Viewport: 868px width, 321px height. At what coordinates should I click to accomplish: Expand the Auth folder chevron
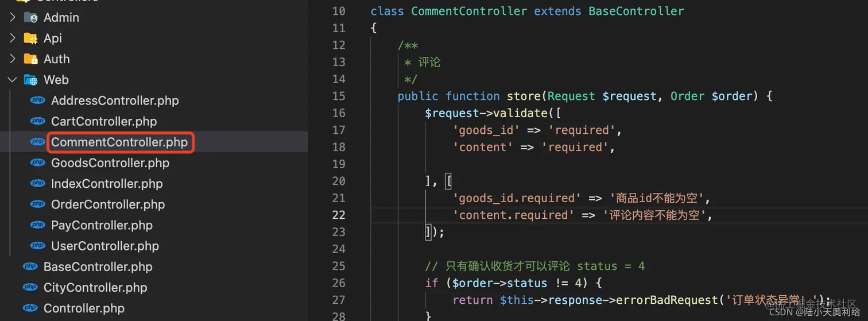coord(13,59)
